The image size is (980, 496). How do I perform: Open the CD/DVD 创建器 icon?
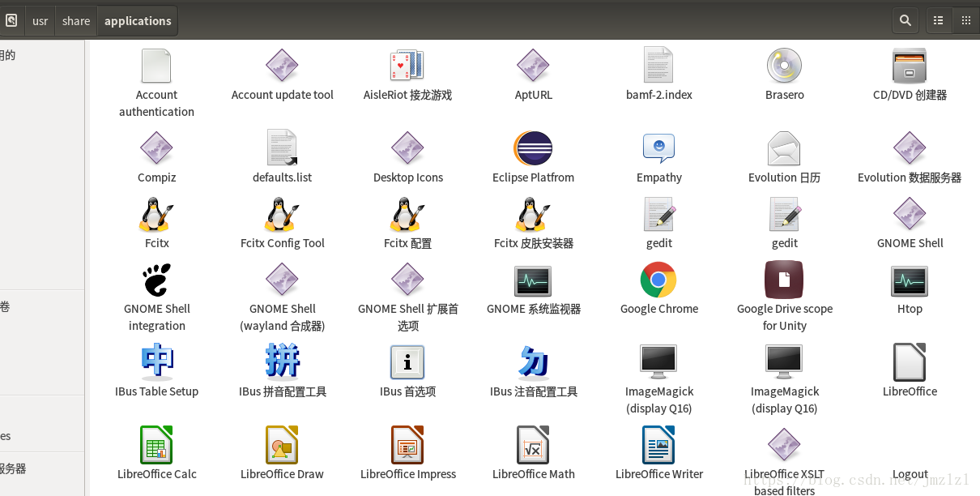[910, 66]
